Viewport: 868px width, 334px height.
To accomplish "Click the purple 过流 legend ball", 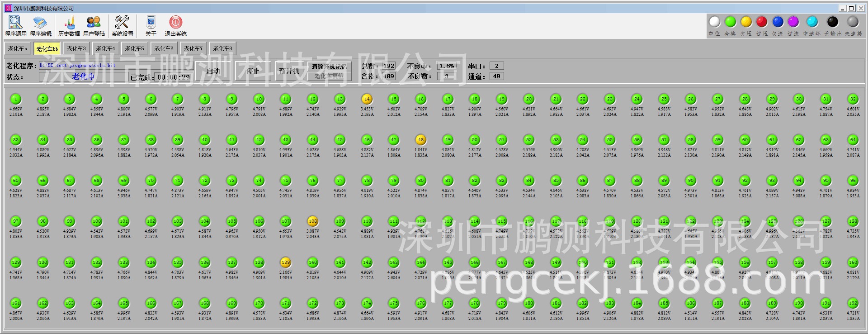I will [x=793, y=22].
